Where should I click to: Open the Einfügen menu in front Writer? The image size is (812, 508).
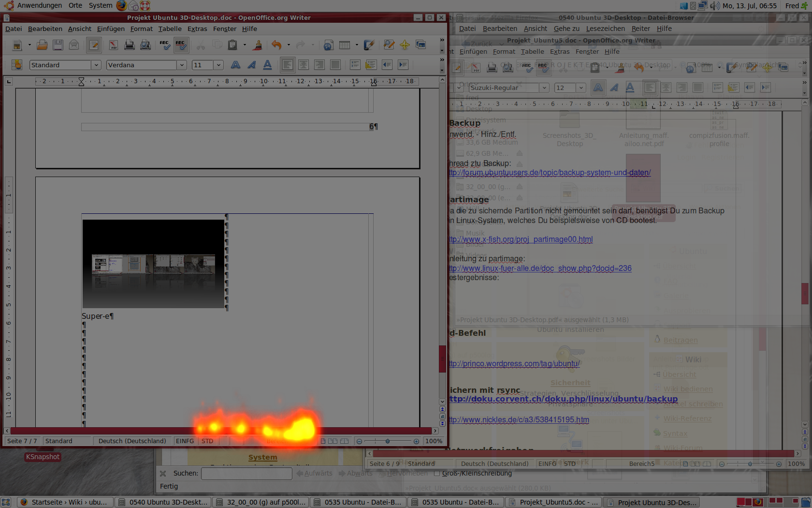111,29
